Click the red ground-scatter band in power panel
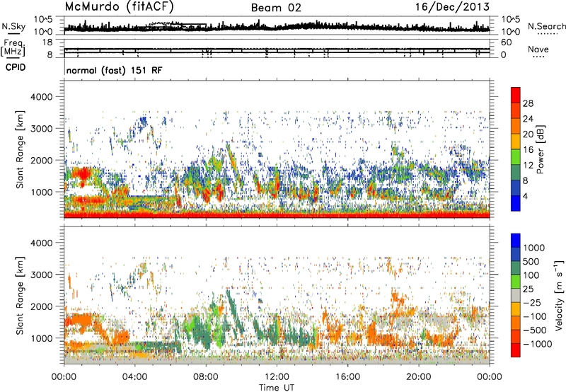This screenshot has width=566, height=392. [277, 215]
